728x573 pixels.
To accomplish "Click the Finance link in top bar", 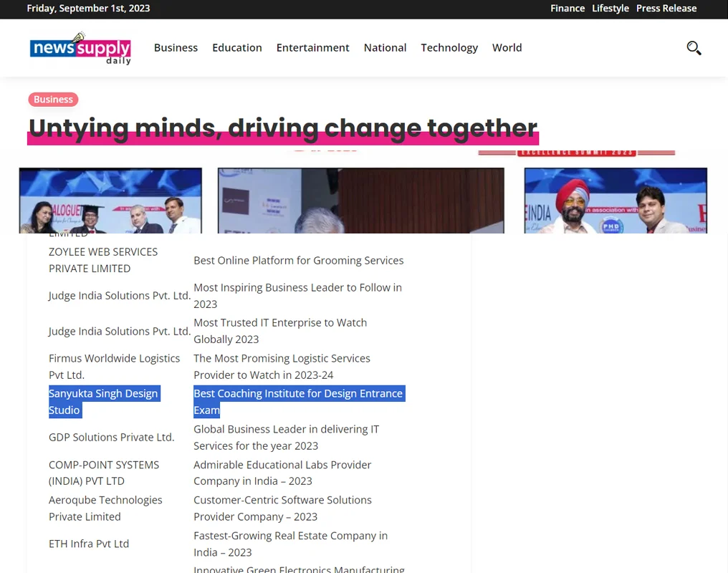I will point(567,9).
